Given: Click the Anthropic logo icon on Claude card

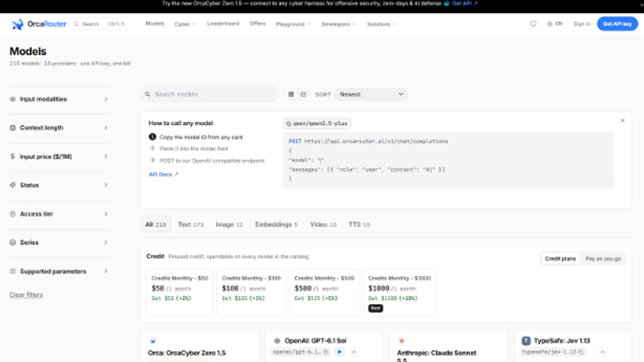Looking at the screenshot, I should tap(401, 341).
